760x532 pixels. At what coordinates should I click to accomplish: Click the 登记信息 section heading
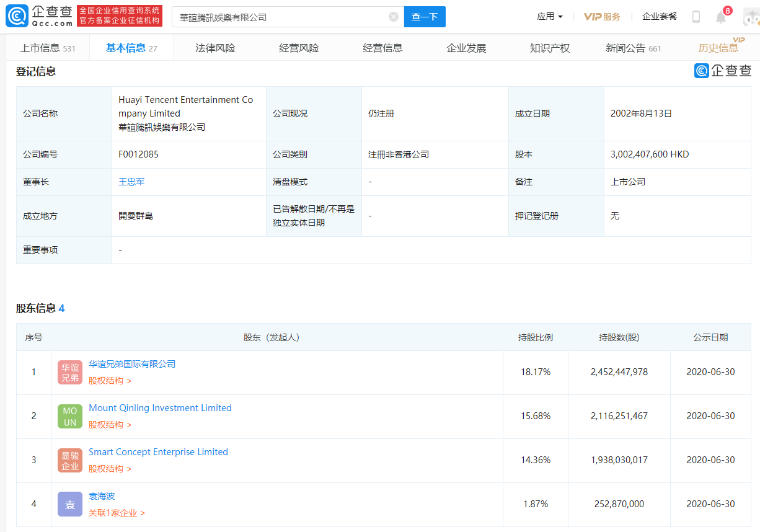click(36, 71)
